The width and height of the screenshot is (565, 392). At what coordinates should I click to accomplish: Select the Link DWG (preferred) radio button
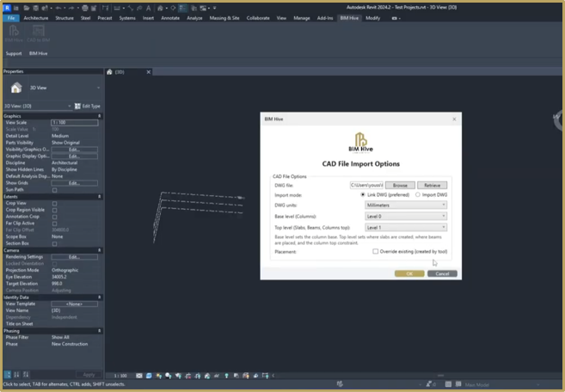[363, 194]
